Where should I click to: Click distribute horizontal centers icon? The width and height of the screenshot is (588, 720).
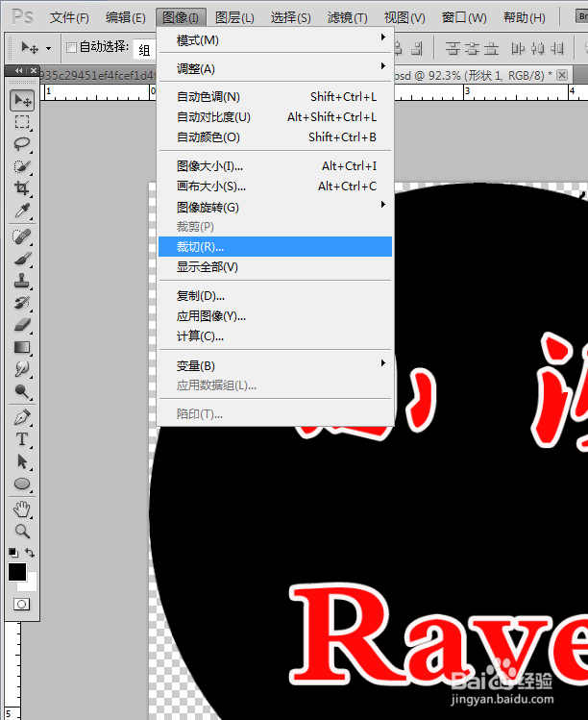(537, 48)
